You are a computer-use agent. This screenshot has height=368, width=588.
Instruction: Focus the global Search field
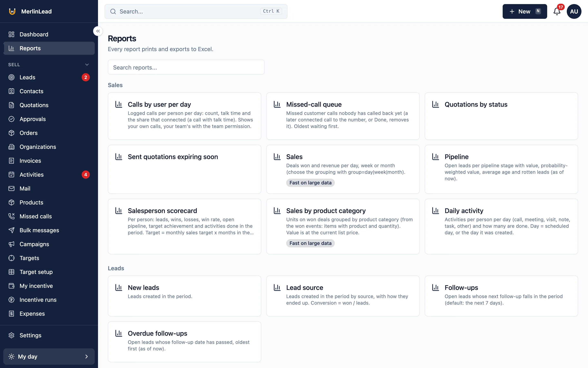(x=196, y=11)
